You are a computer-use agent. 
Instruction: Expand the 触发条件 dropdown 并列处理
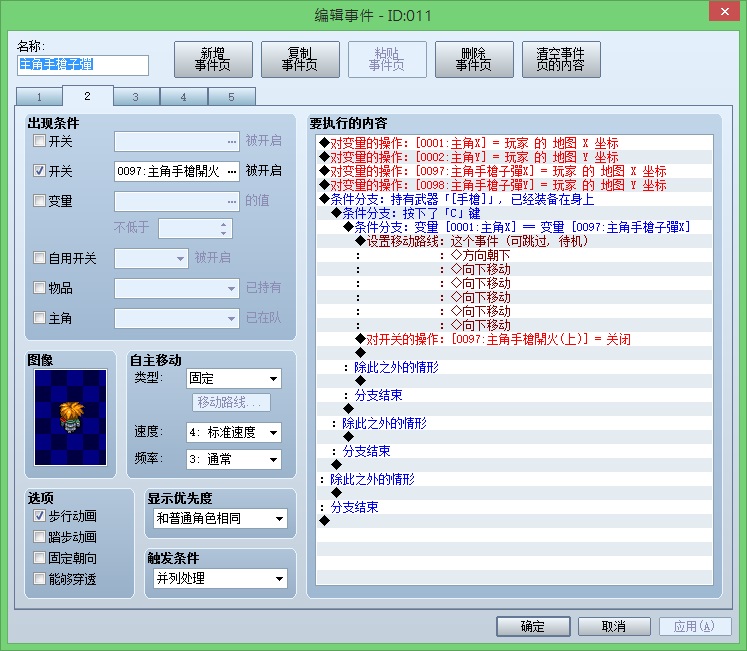pos(221,579)
